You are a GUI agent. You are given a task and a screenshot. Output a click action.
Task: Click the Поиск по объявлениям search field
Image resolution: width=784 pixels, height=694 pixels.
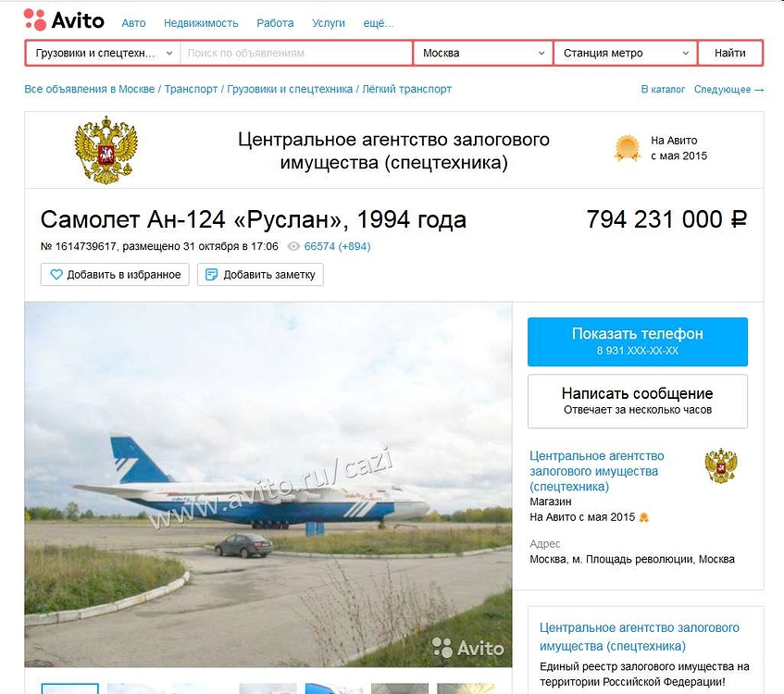pyautogui.click(x=296, y=53)
